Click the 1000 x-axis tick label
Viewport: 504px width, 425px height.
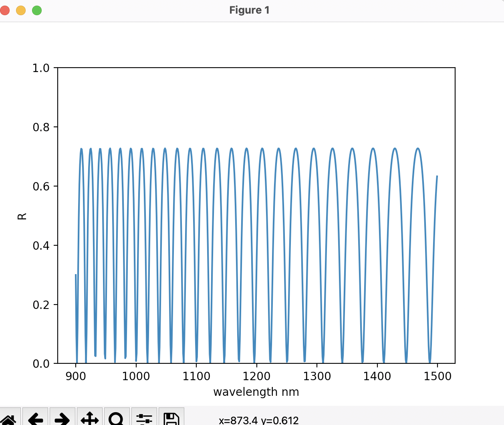(x=136, y=377)
